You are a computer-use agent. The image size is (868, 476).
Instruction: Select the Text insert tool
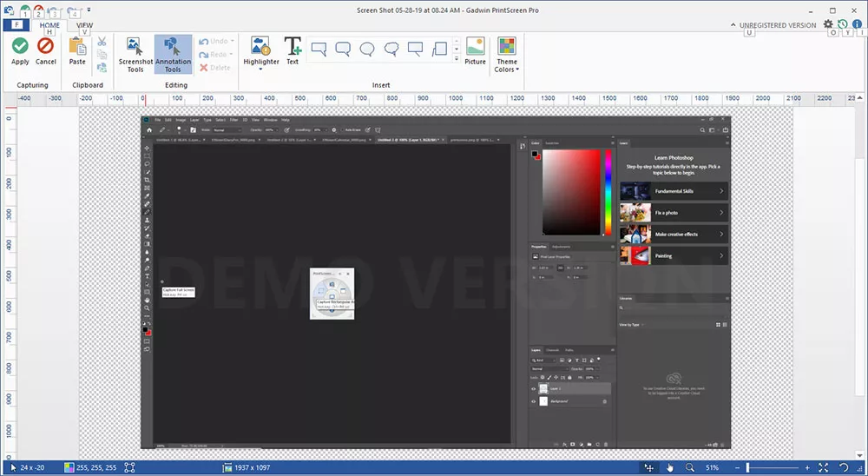click(293, 51)
